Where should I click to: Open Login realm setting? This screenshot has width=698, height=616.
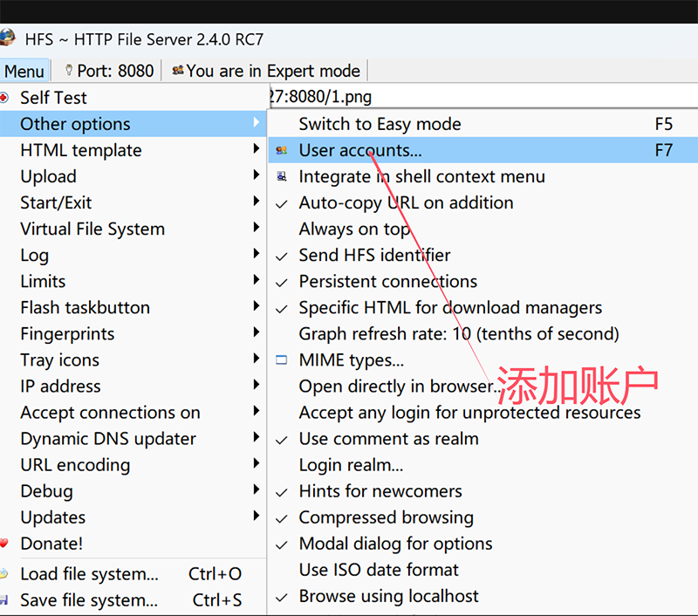pyautogui.click(x=483, y=465)
